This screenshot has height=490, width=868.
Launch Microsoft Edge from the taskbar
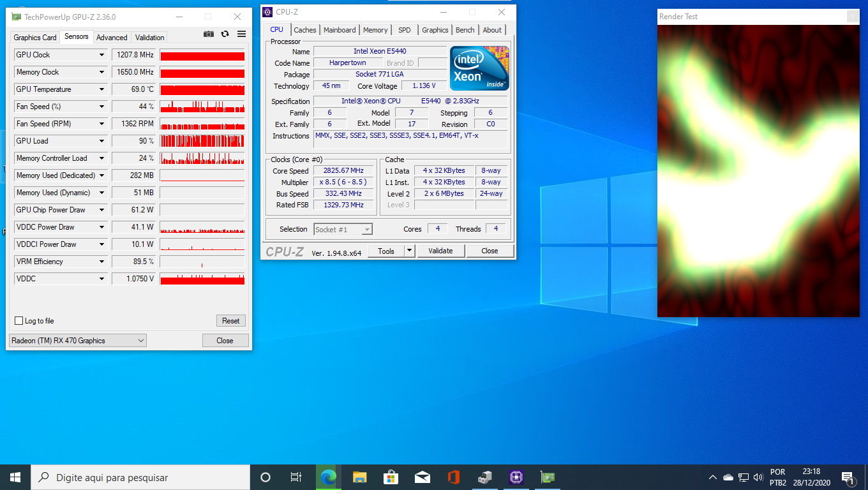click(329, 477)
